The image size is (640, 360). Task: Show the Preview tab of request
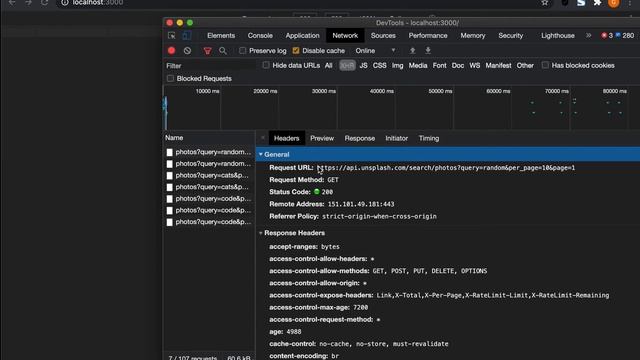pyautogui.click(x=322, y=138)
